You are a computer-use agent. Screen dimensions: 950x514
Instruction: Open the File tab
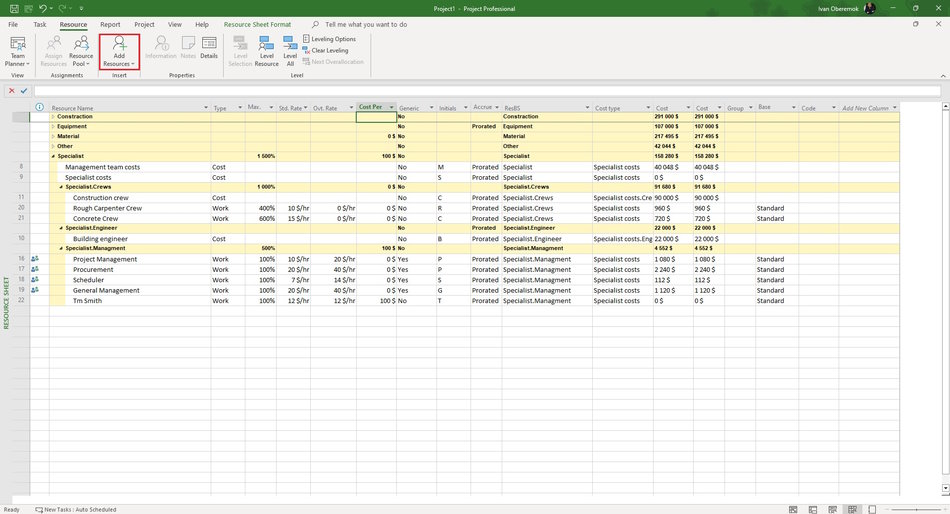click(13, 24)
